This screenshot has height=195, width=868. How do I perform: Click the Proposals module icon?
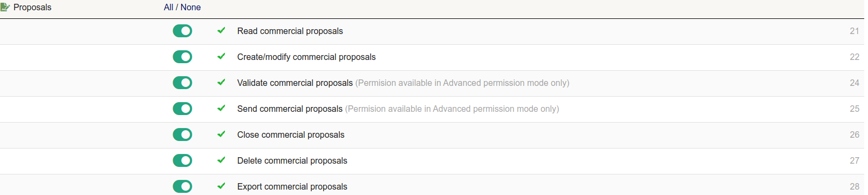pyautogui.click(x=5, y=7)
